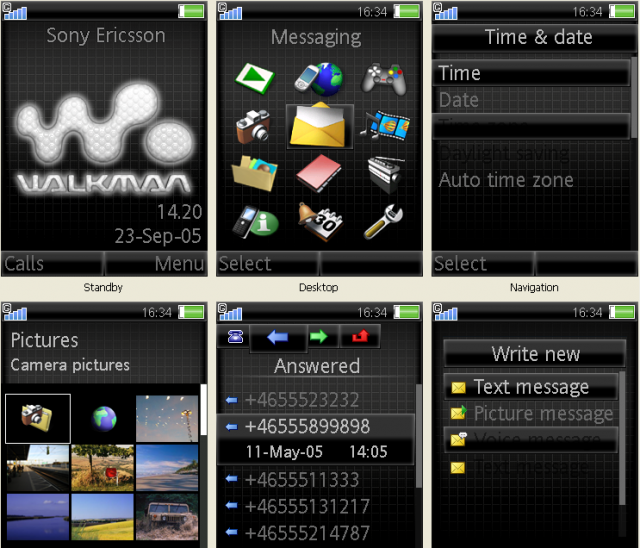The width and height of the screenshot is (640, 548).
Task: Click the 11-May-05 14:05 call timestamp
Action: click(316, 452)
